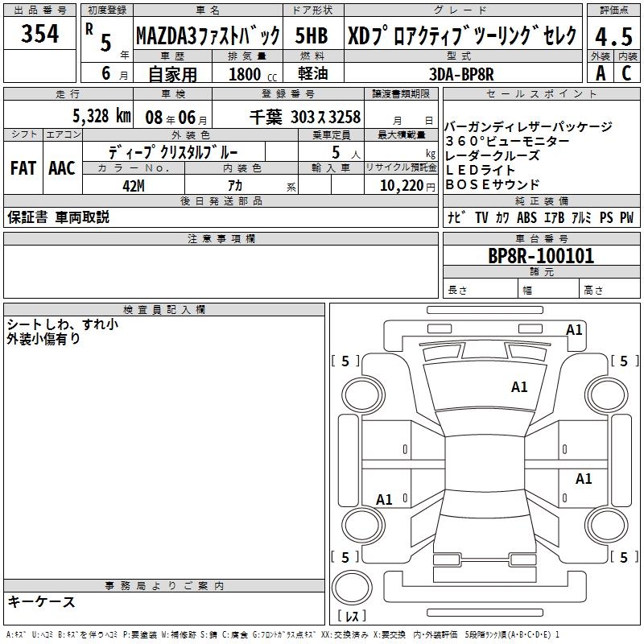The height and width of the screenshot is (644, 644).
Task: Click shift type FAT
Action: coord(23,168)
